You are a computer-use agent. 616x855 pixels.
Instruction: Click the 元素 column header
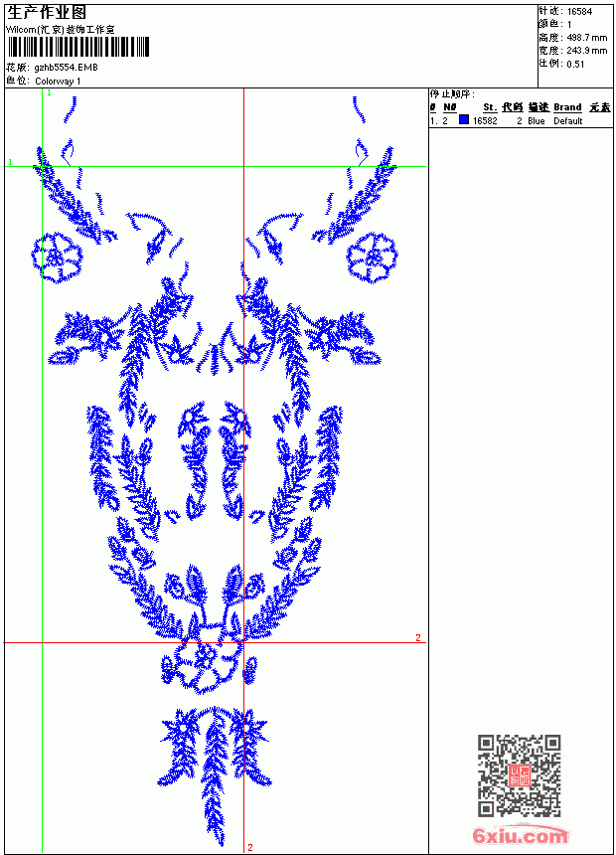click(x=600, y=107)
